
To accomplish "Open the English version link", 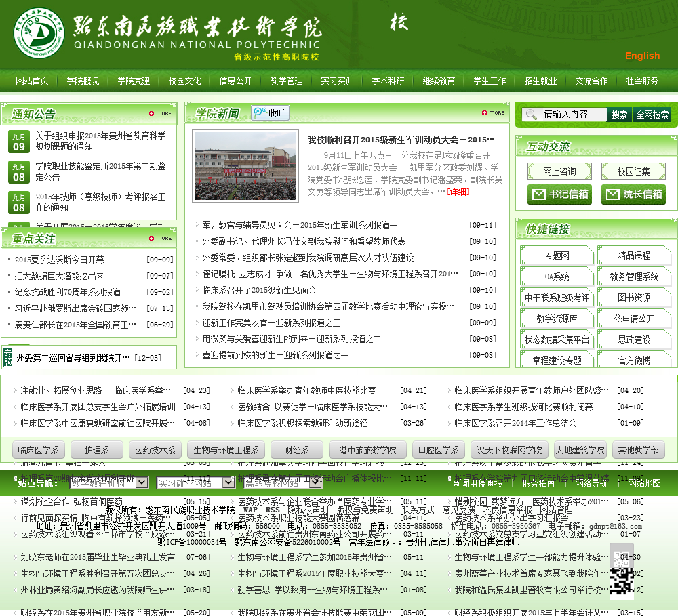I will (x=642, y=56).
